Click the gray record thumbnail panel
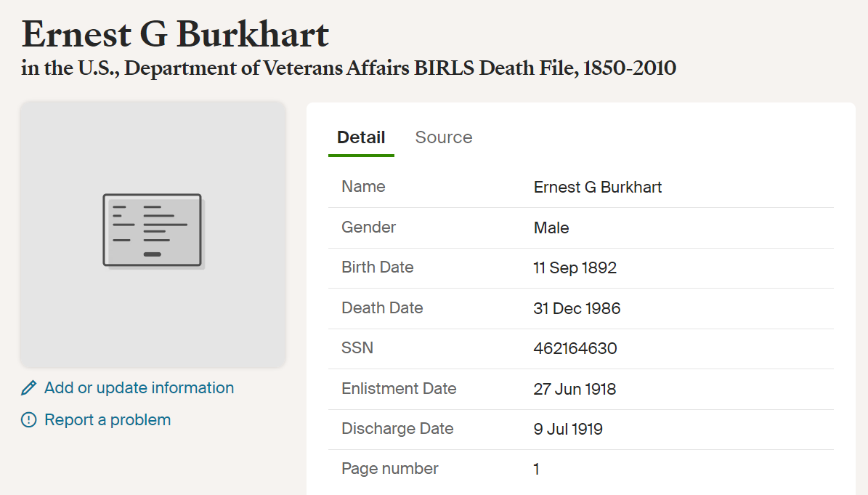 [x=153, y=234]
